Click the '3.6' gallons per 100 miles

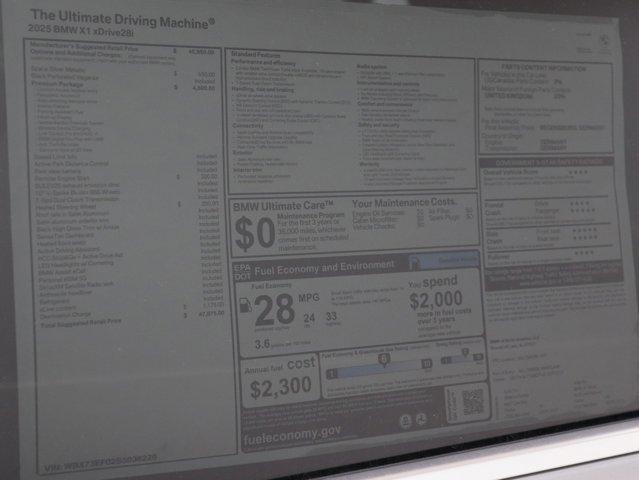[x=262, y=344]
